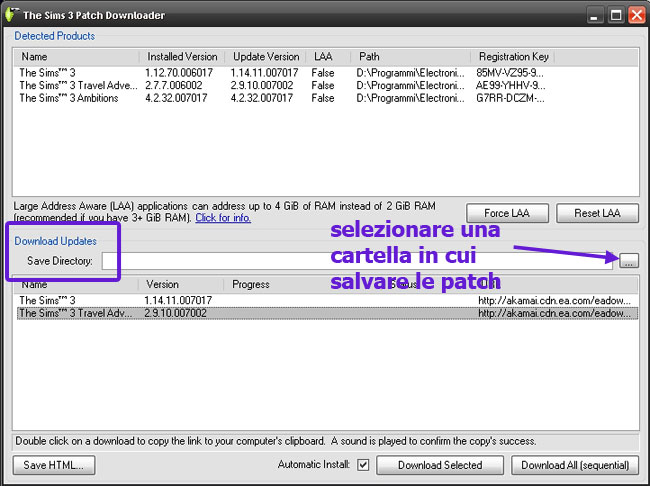Viewport: 650px width, 486px height.
Task: Click the Registration Key column header
Action: (513, 56)
